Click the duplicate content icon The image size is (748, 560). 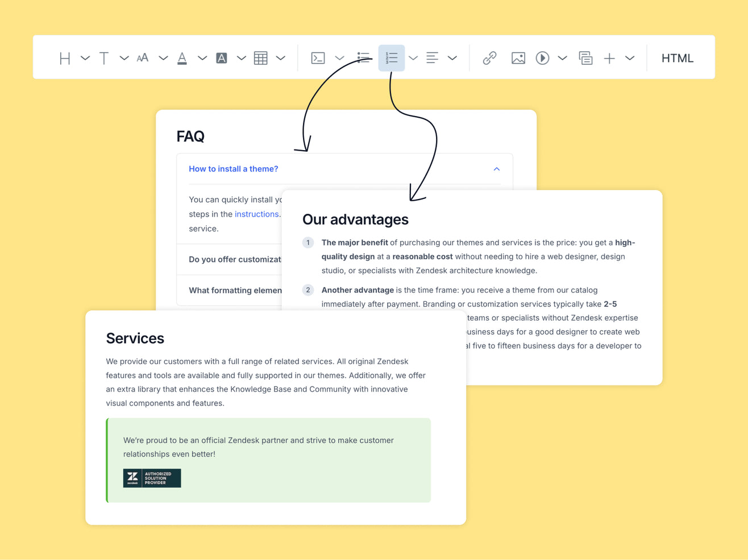(x=586, y=57)
